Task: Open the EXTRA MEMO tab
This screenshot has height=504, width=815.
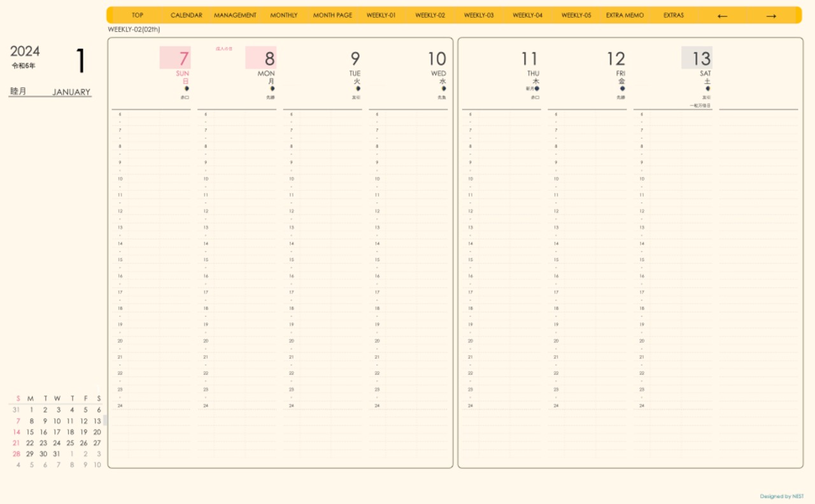Action: [x=625, y=15]
